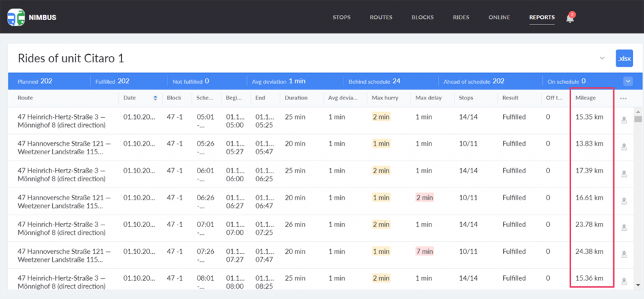This screenshot has height=299, width=644.
Task: Open the Online section
Action: click(x=499, y=17)
